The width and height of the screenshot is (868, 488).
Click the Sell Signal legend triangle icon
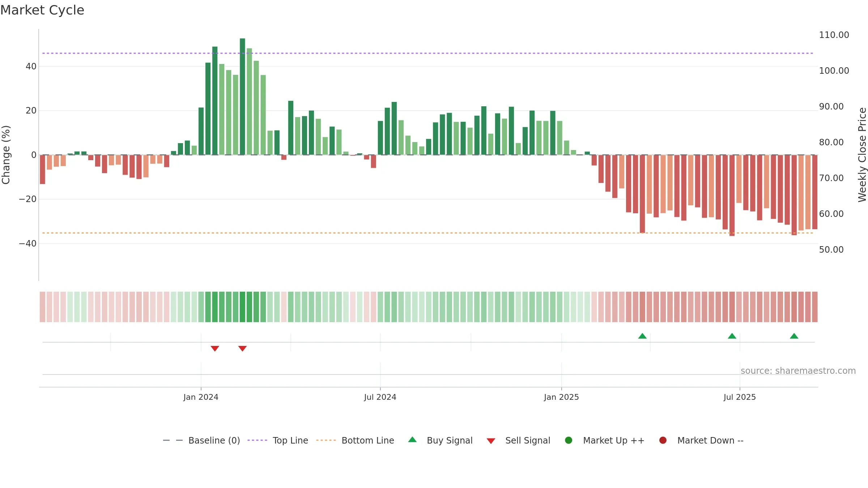click(x=491, y=441)
